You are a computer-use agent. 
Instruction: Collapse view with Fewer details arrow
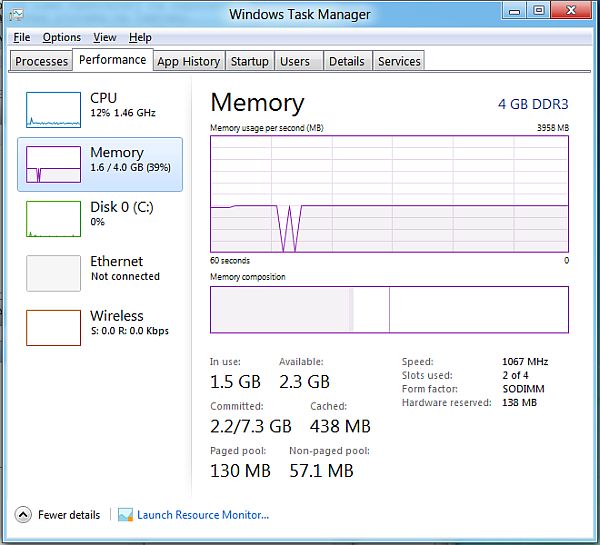[23, 515]
